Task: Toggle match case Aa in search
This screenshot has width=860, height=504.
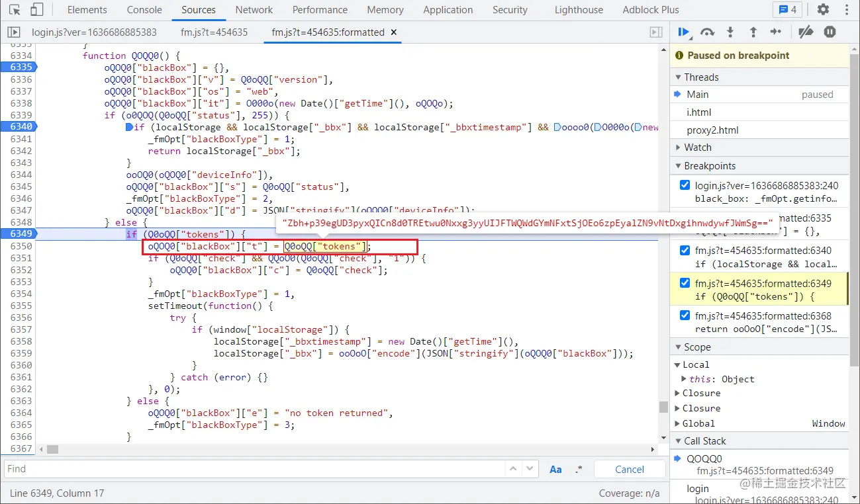Action: click(x=555, y=469)
